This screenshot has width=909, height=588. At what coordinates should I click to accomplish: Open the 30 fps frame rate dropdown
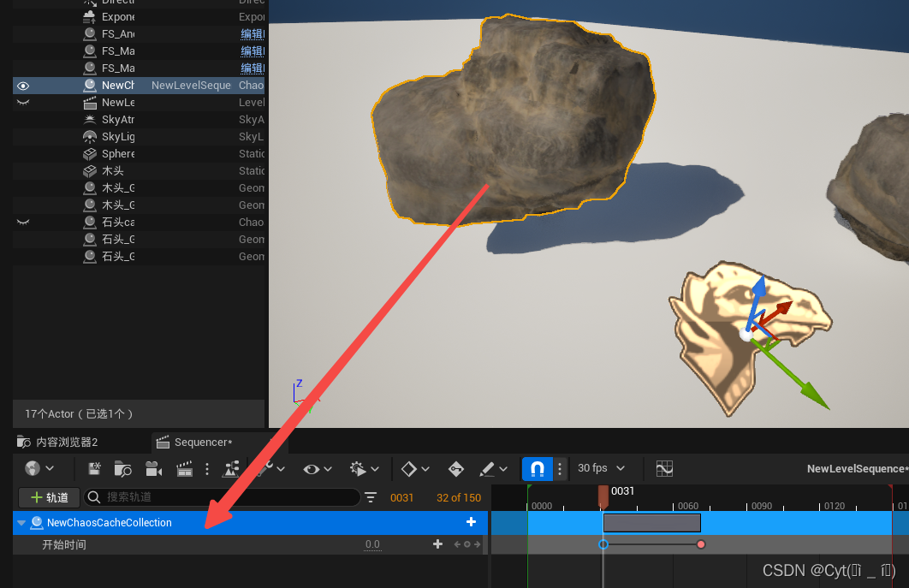[601, 468]
